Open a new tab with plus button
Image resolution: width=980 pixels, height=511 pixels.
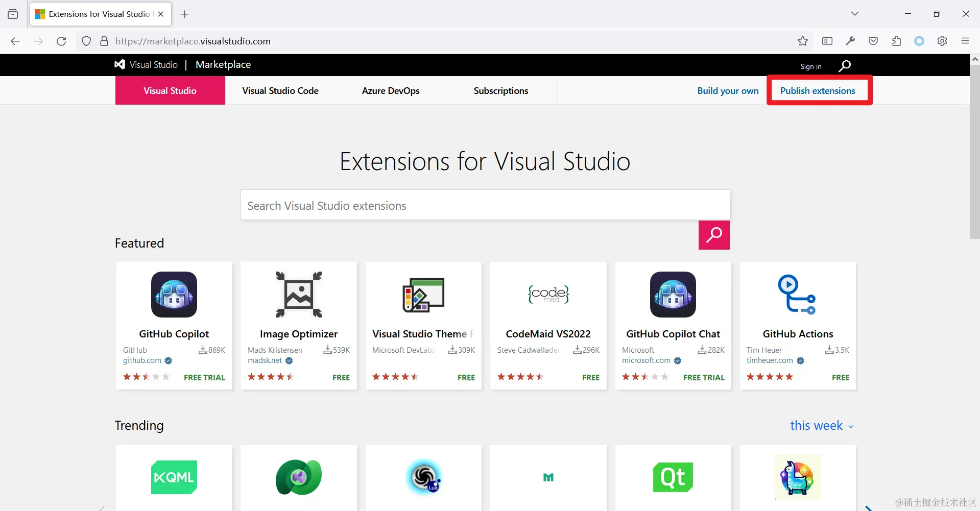point(185,14)
